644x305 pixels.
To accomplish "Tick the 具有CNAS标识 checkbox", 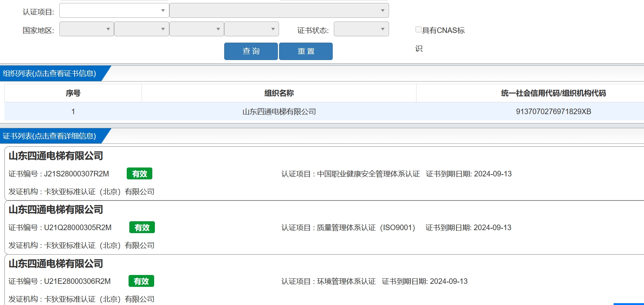I will click(x=418, y=30).
